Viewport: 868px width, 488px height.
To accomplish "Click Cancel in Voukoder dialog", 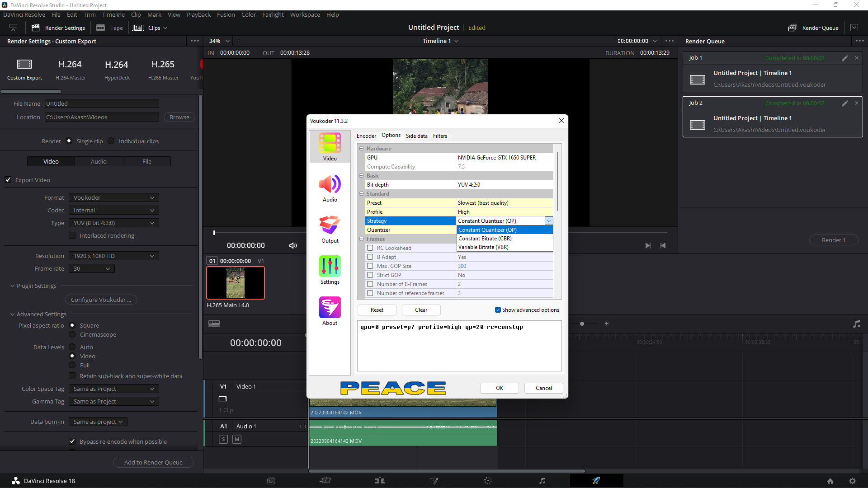I will pyautogui.click(x=544, y=388).
